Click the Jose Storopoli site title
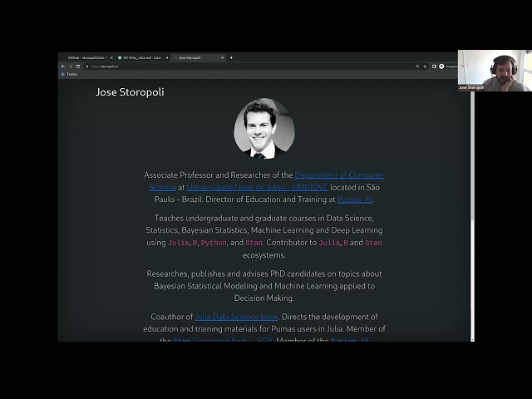The image size is (532, 399). point(130,92)
